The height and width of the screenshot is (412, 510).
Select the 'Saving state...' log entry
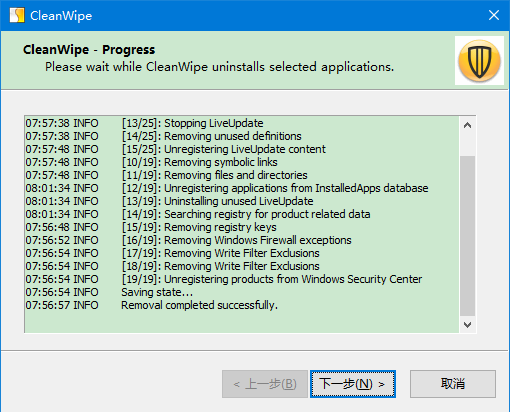(109, 292)
